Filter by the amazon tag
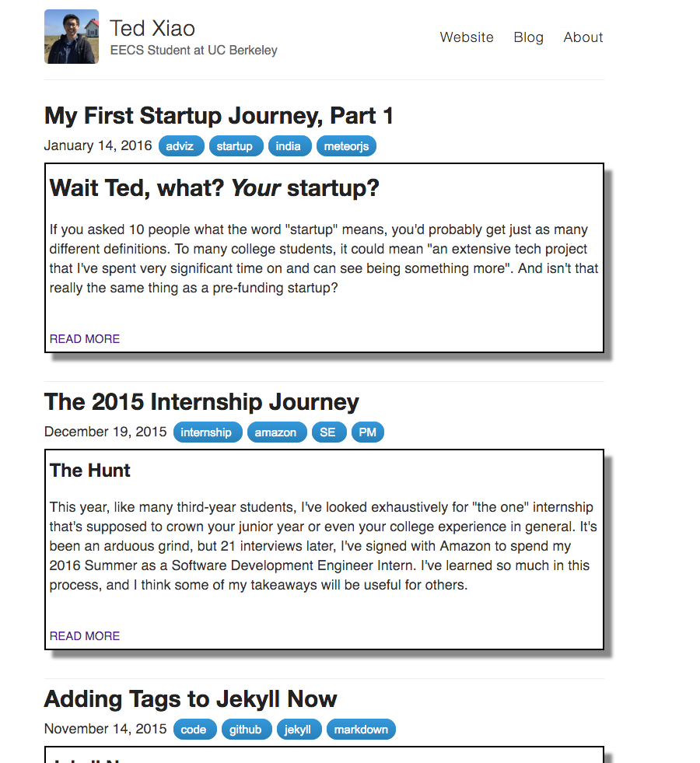 277,432
